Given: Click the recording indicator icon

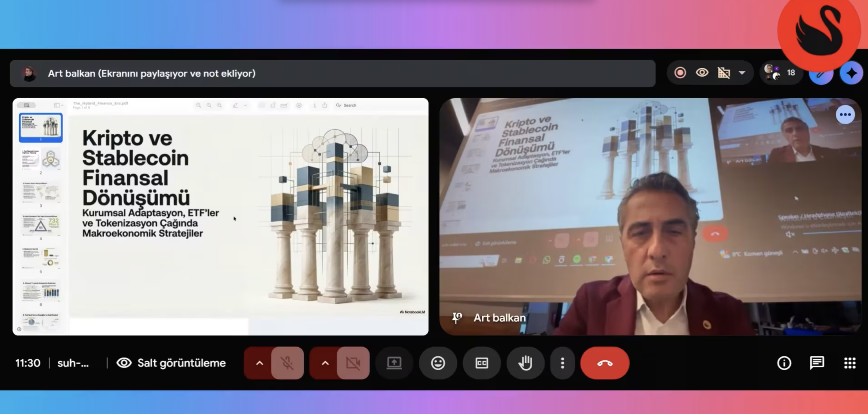Looking at the screenshot, I should (x=680, y=73).
